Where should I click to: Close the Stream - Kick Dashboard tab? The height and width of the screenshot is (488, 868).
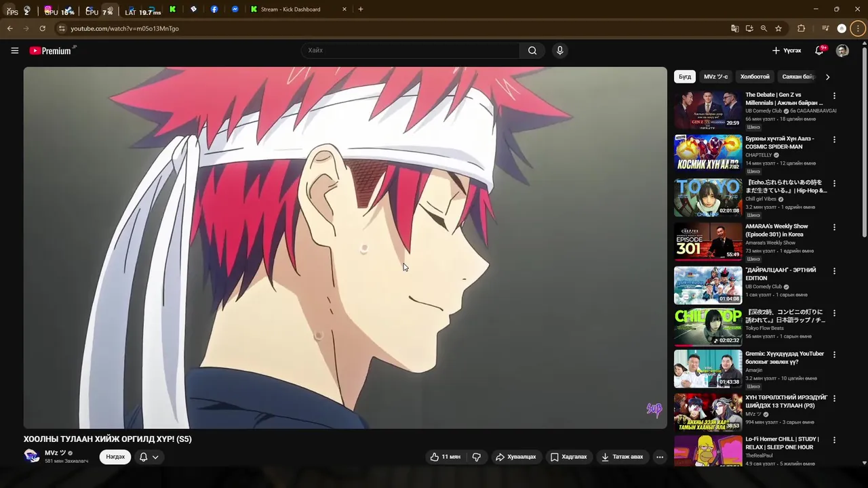coord(344,9)
